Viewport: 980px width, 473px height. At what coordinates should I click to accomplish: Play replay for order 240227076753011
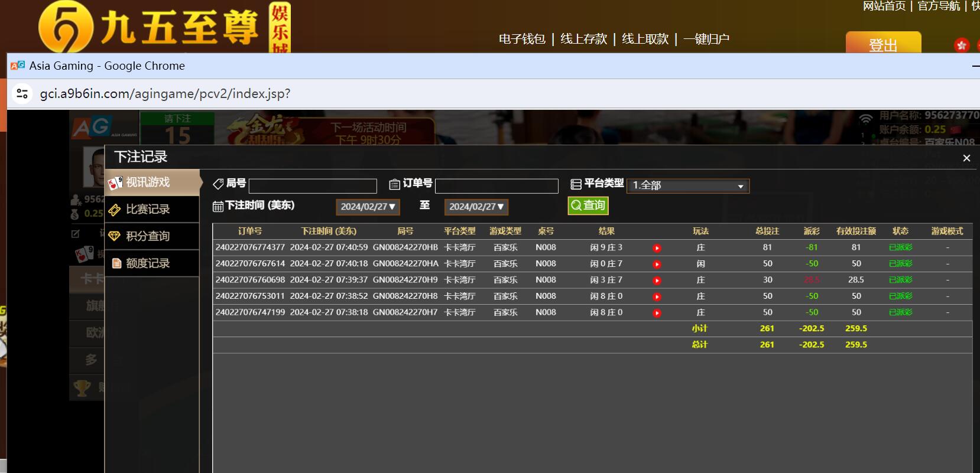coord(657,296)
